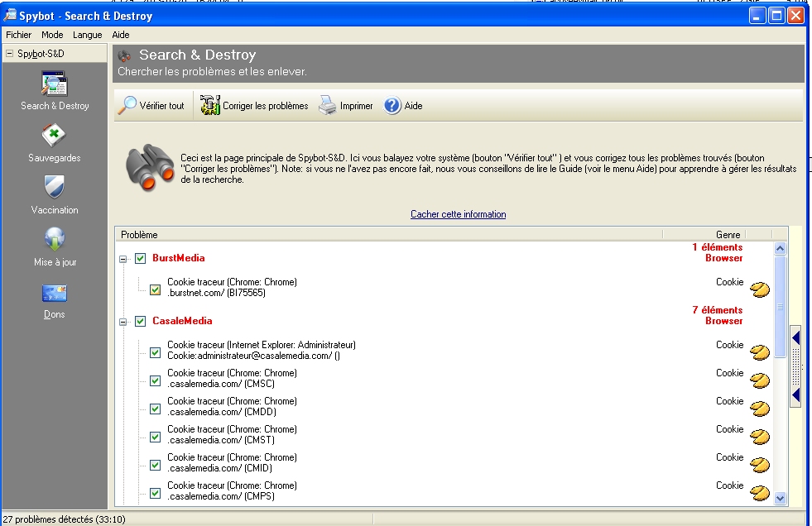The image size is (812, 526).
Task: Select the CasaleMedia group name
Action: [182, 321]
